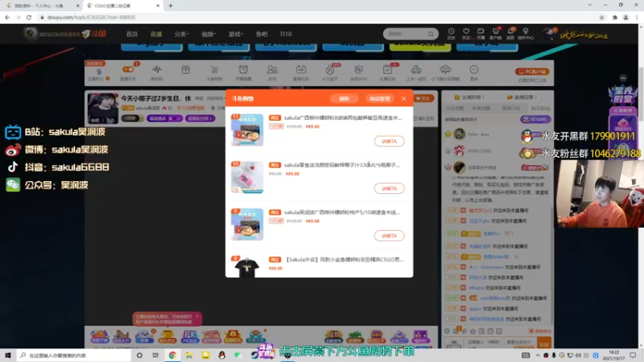
Task: Close the 斗鱼购物 shopping popup
Action: 404,98
